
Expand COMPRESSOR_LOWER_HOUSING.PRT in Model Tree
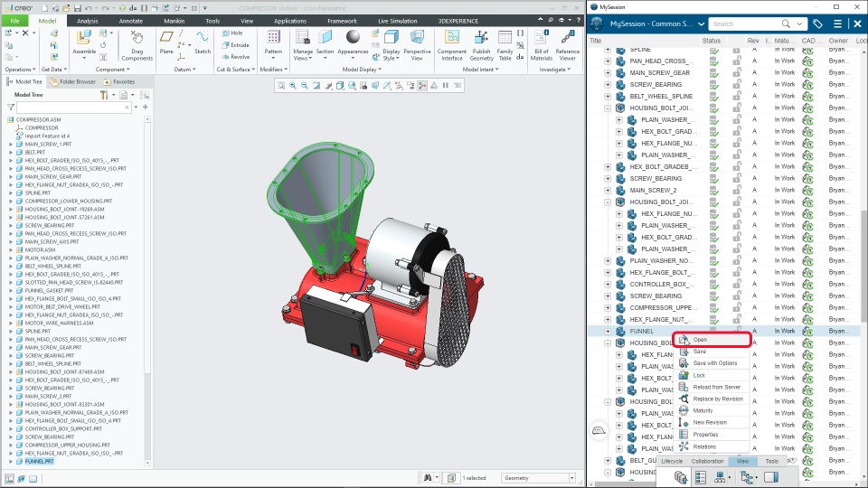click(11, 202)
